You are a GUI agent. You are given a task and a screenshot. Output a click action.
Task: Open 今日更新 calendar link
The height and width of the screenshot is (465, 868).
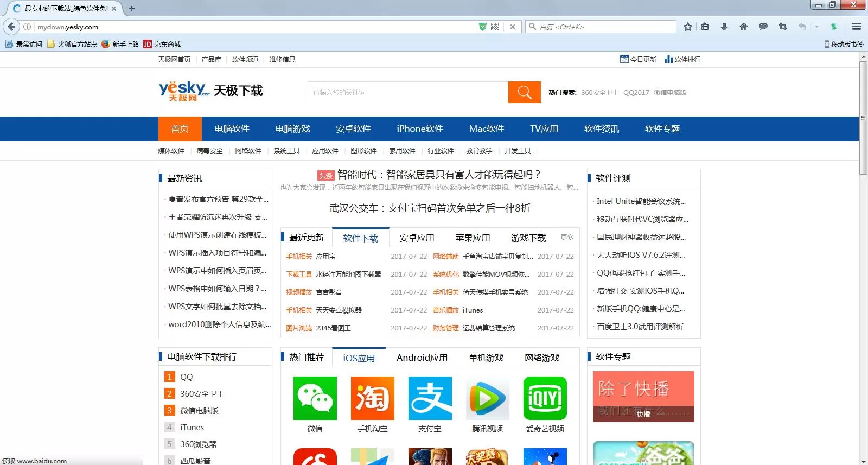pyautogui.click(x=638, y=59)
